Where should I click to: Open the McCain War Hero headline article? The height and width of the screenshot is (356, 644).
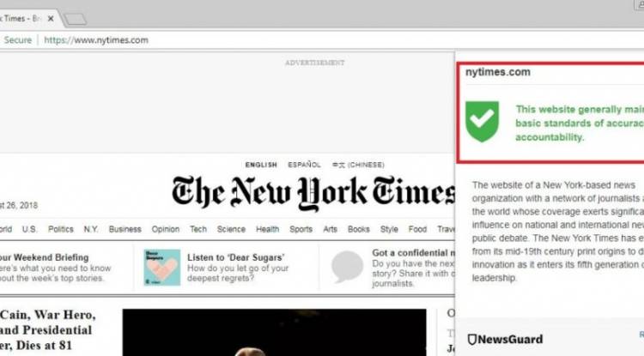pyautogui.click(x=47, y=330)
